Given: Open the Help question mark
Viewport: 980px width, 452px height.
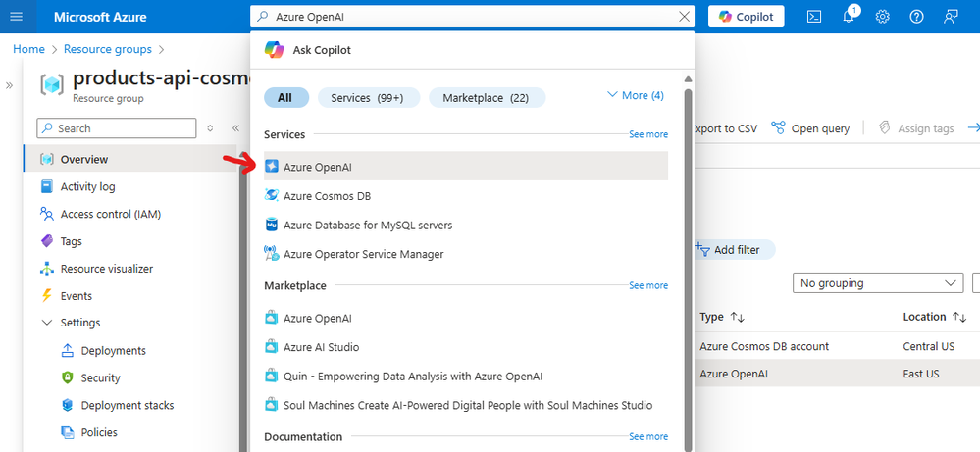Looking at the screenshot, I should [x=916, y=17].
